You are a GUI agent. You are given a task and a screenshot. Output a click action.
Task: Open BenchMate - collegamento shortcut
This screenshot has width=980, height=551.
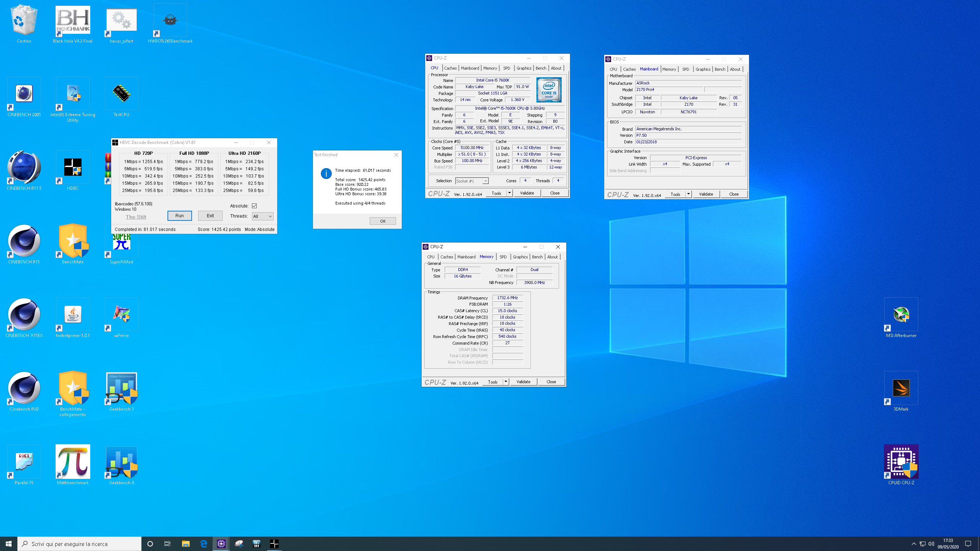click(73, 394)
